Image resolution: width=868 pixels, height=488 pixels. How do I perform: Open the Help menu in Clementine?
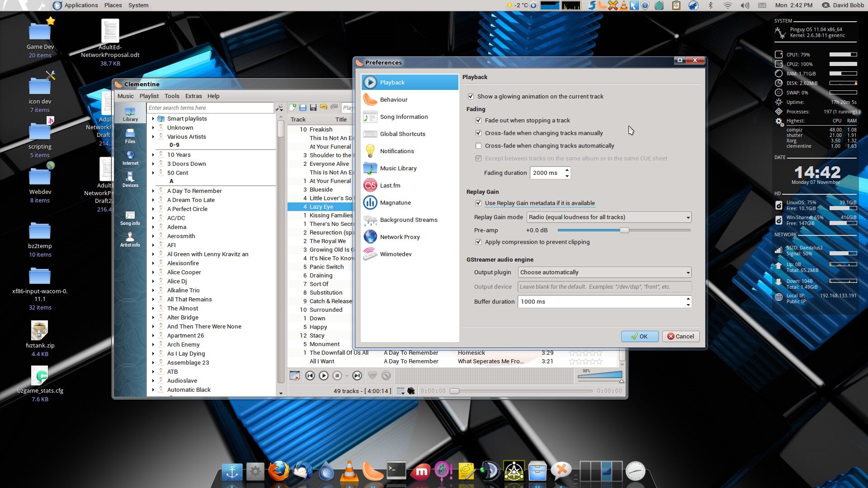pos(213,96)
